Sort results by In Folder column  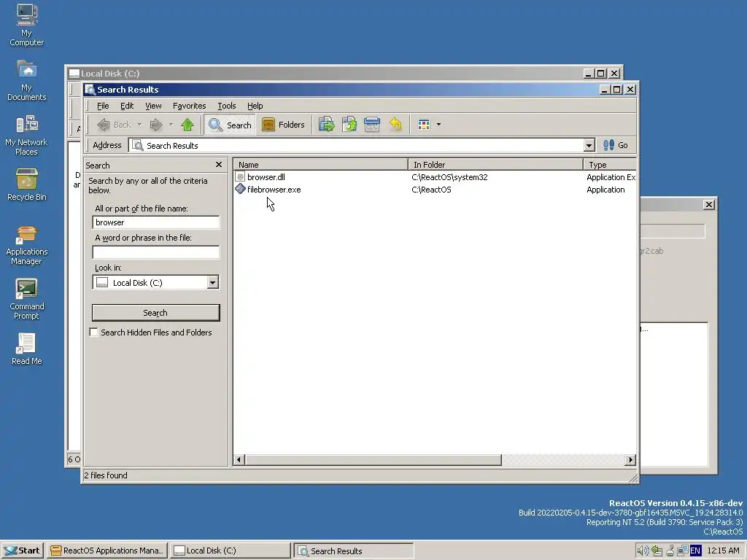pyautogui.click(x=495, y=165)
